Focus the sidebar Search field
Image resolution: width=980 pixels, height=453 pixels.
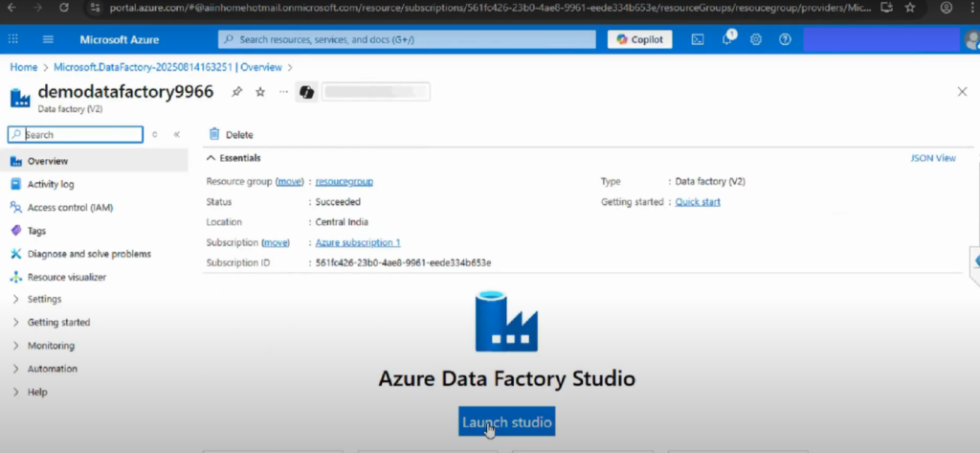coord(76,134)
